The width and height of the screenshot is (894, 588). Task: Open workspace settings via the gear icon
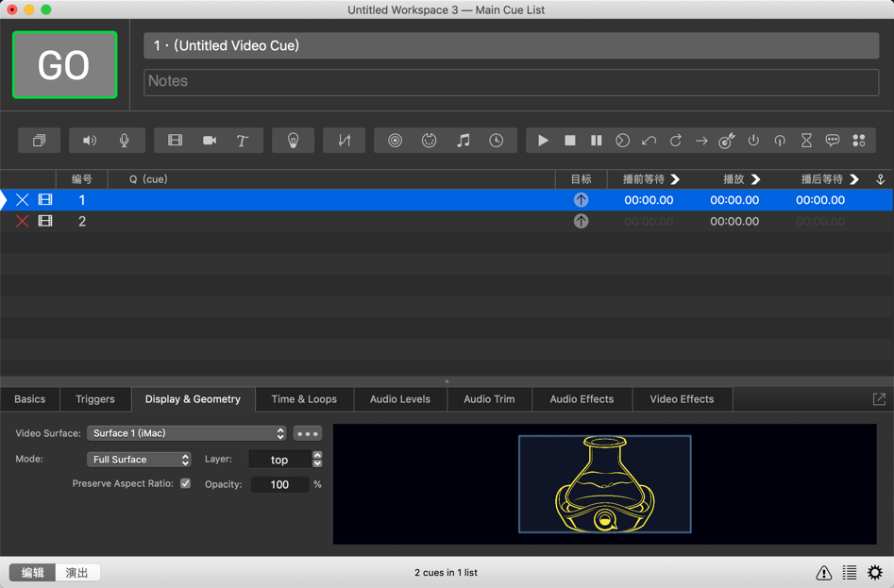pos(875,572)
